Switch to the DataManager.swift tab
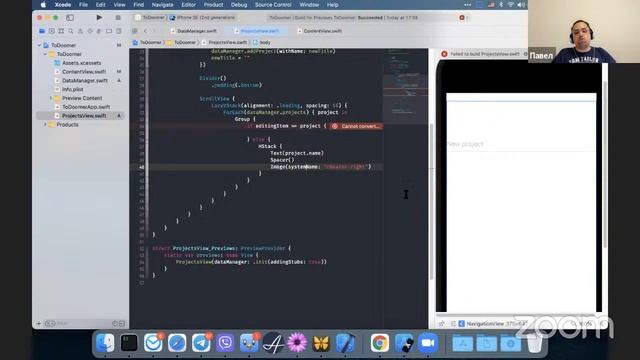This screenshot has height=360, width=640. tap(194, 31)
